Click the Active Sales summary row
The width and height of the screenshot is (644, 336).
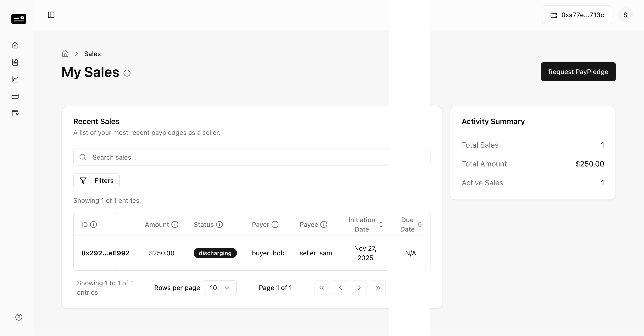533,183
